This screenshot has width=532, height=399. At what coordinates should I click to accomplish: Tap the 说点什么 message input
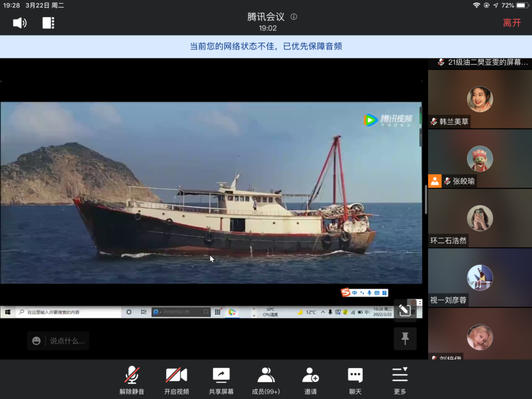(x=67, y=341)
